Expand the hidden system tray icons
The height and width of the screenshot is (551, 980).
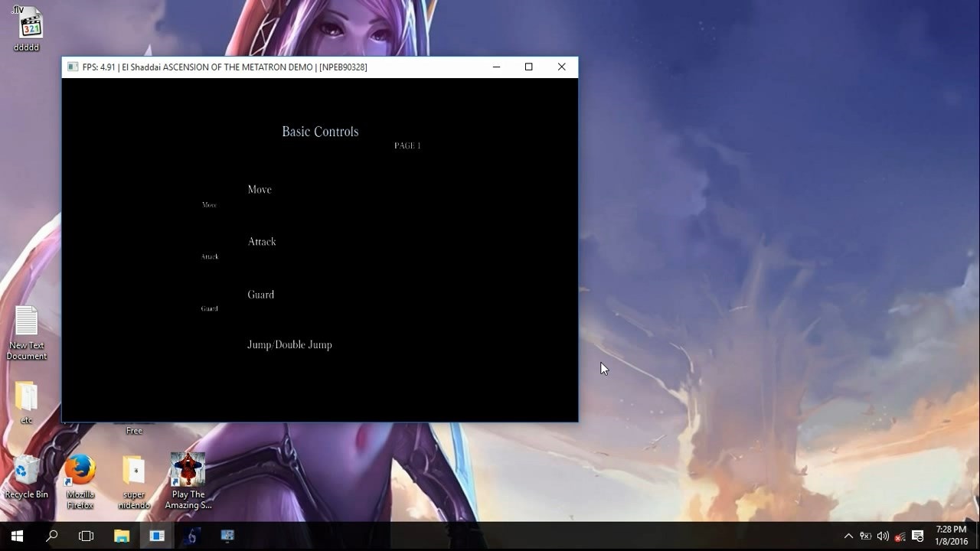click(848, 536)
